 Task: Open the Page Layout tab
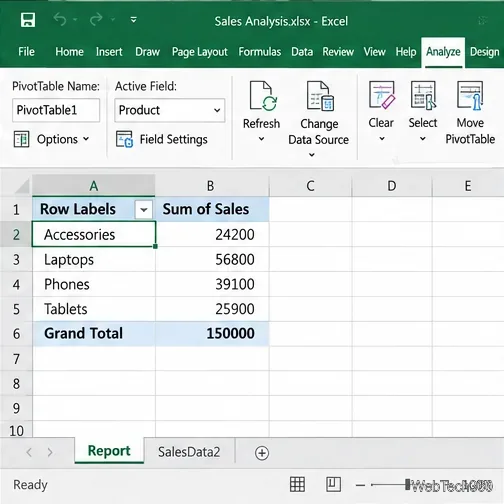[x=200, y=52]
